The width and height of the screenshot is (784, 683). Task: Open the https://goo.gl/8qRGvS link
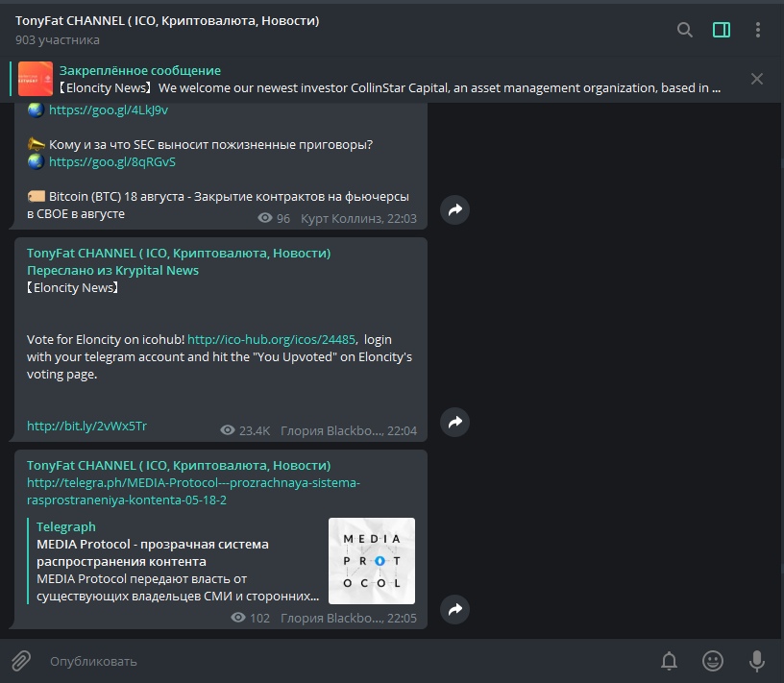click(112, 162)
